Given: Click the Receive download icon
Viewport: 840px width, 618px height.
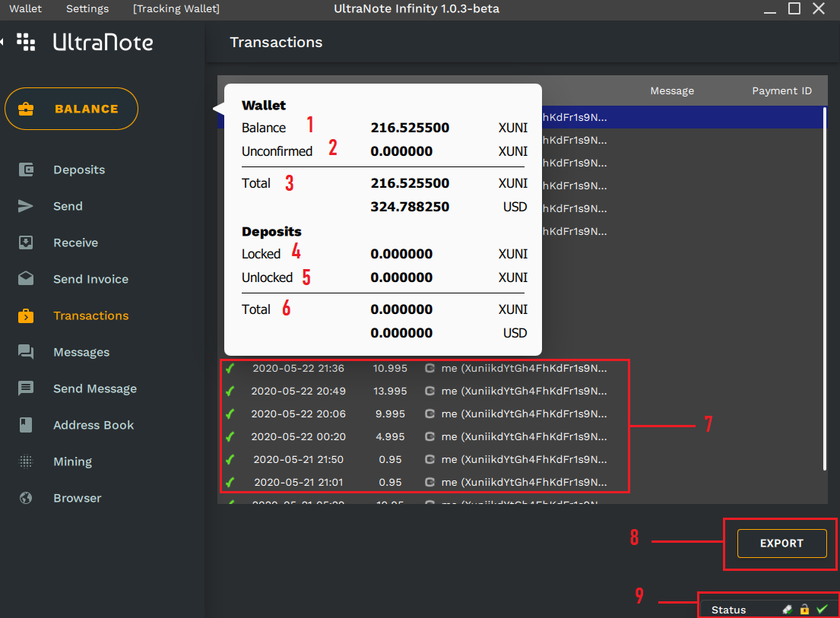Looking at the screenshot, I should tap(26, 242).
